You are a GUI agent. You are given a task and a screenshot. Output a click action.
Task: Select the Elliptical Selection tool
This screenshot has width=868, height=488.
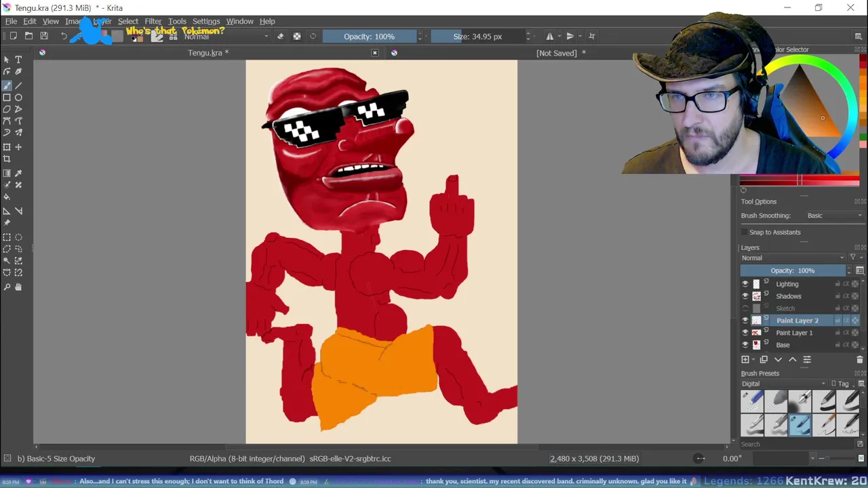(x=18, y=237)
